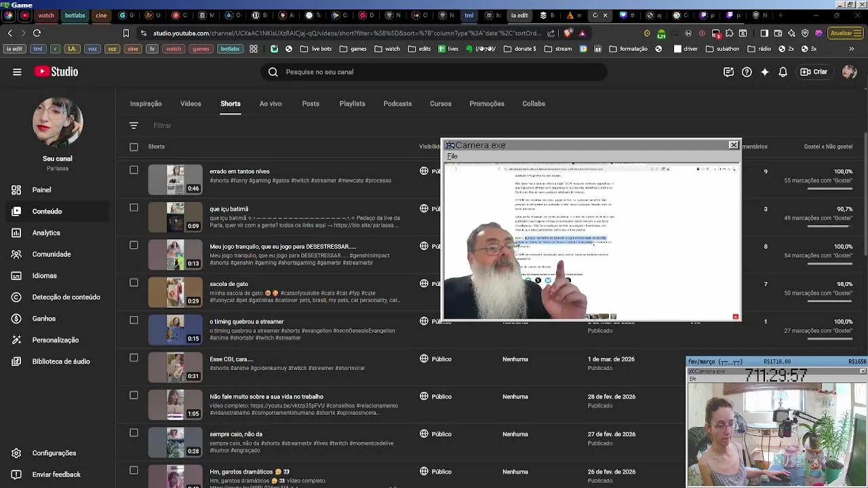Open the 'games' bookmark folder
The height and width of the screenshot is (488, 868).
point(353,49)
